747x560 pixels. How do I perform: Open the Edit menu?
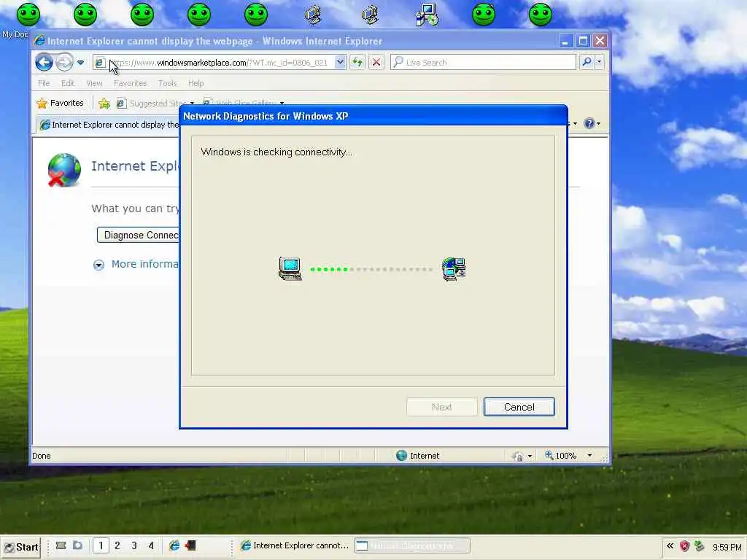pos(68,83)
